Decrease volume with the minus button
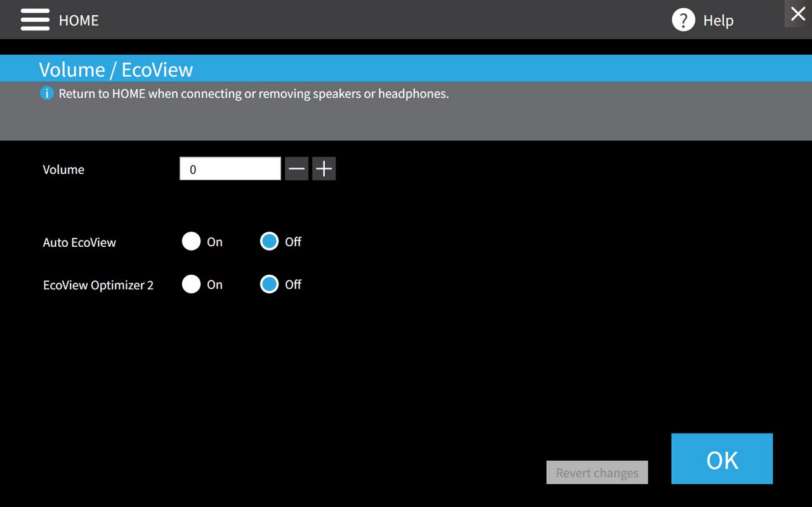Viewport: 812px width, 507px height. point(296,169)
